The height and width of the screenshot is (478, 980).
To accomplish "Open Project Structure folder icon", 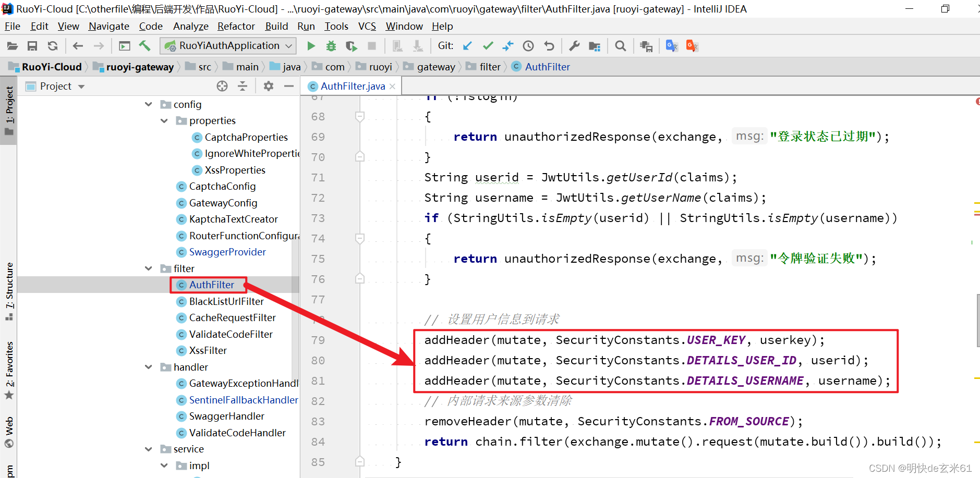I will 595,46.
